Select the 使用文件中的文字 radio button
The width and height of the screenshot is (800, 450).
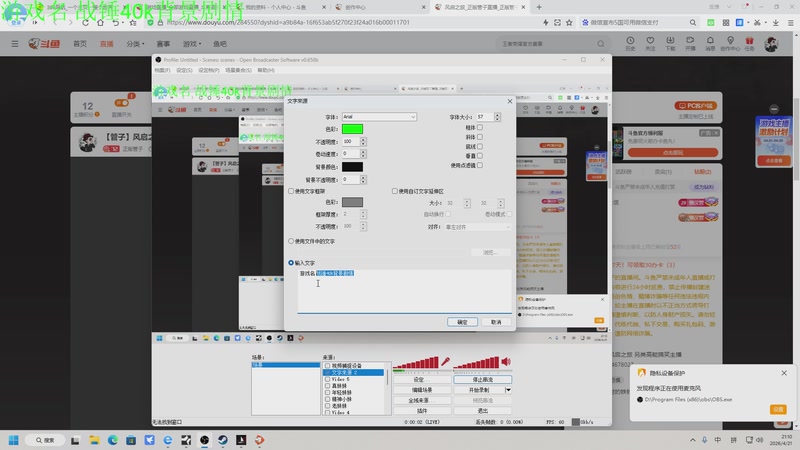[291, 241]
